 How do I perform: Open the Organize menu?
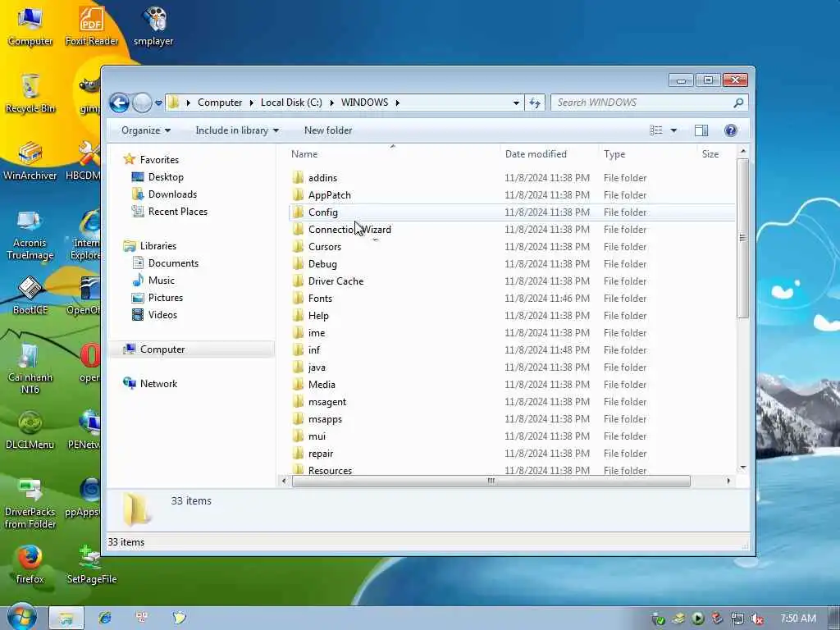click(x=146, y=130)
